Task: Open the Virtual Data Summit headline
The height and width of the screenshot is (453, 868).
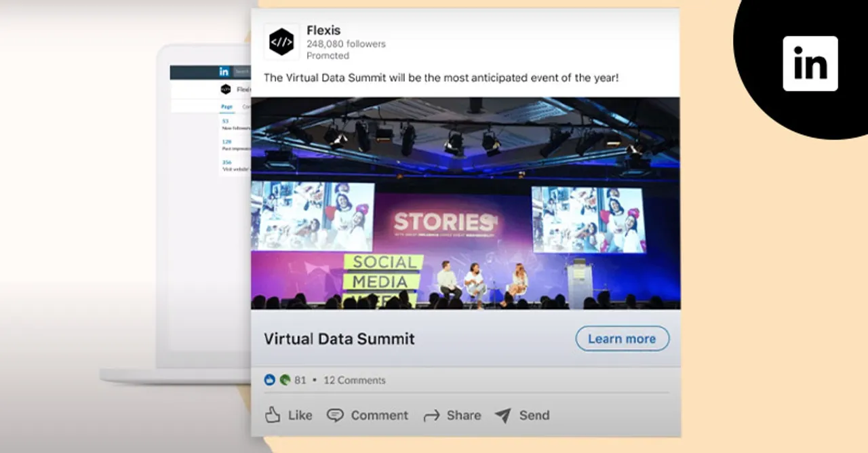Action: pos(339,339)
